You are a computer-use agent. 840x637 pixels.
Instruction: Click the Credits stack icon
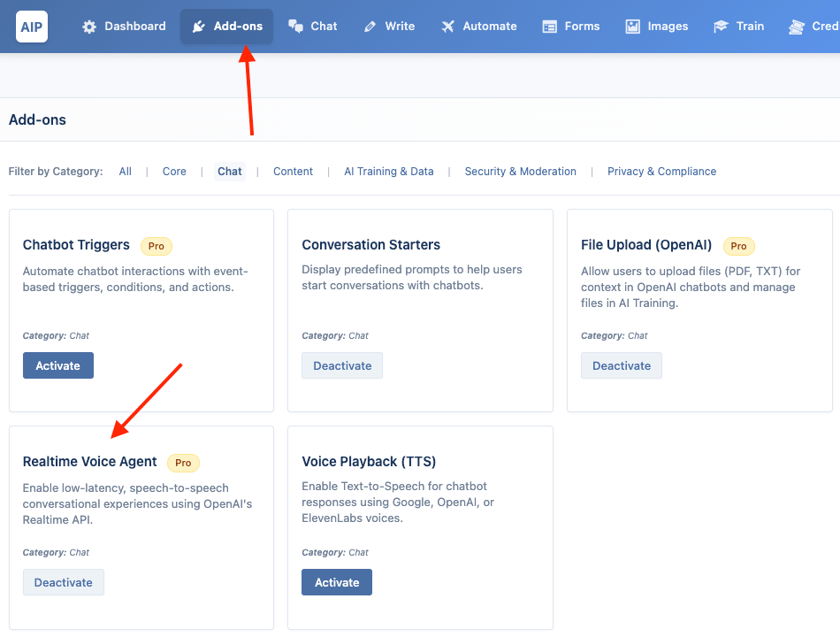[x=797, y=27]
